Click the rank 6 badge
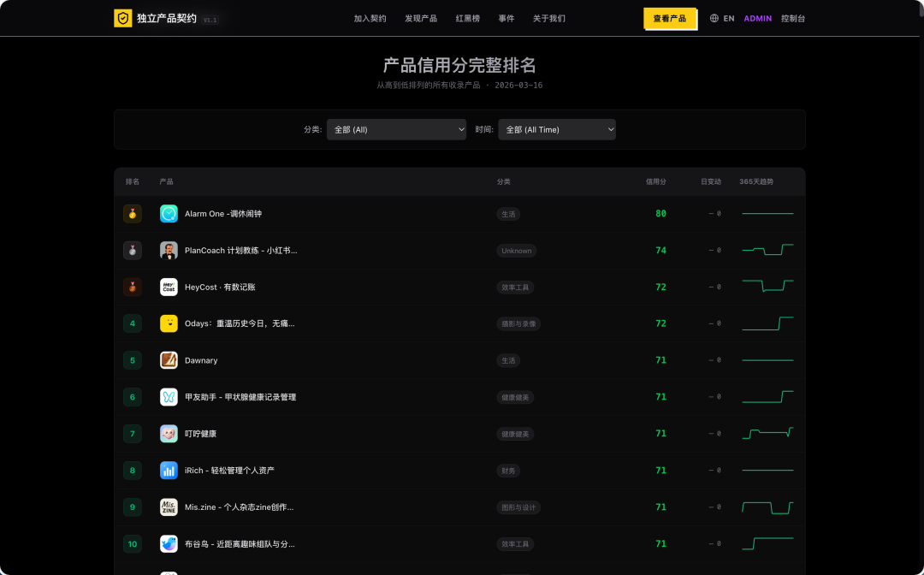This screenshot has width=924, height=575. point(132,397)
